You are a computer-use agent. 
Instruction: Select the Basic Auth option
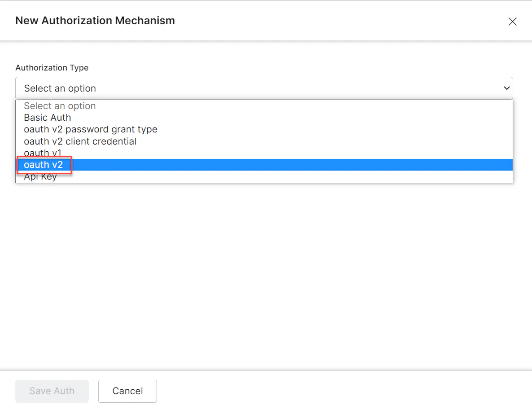pos(47,118)
